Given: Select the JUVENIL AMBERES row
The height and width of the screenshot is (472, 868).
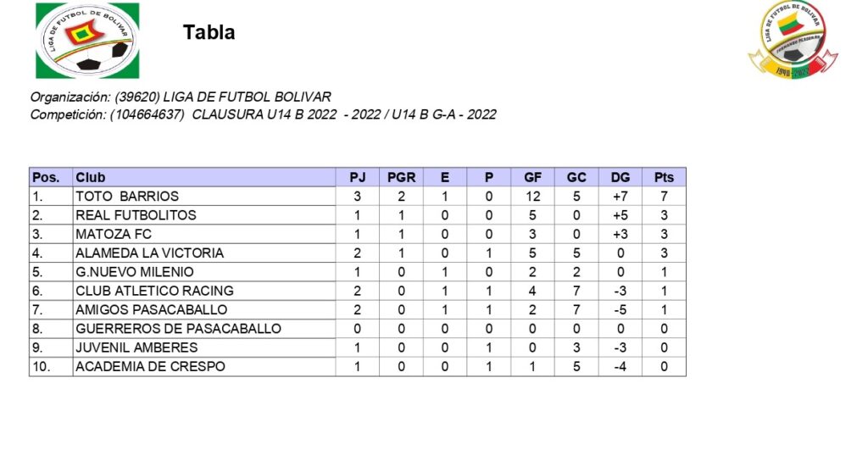Looking at the screenshot, I should 136,347.
